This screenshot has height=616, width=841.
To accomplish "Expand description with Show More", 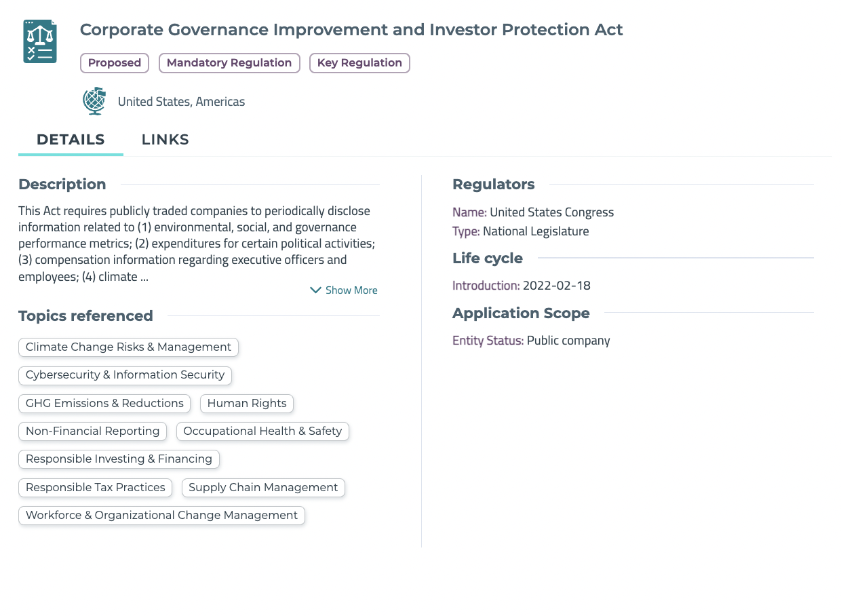I will pyautogui.click(x=351, y=290).
